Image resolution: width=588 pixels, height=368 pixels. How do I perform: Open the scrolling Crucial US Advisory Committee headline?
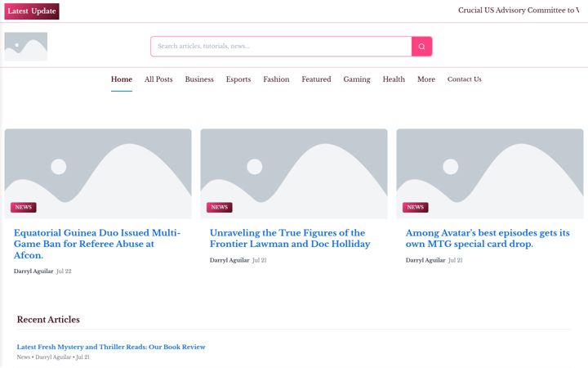click(519, 11)
